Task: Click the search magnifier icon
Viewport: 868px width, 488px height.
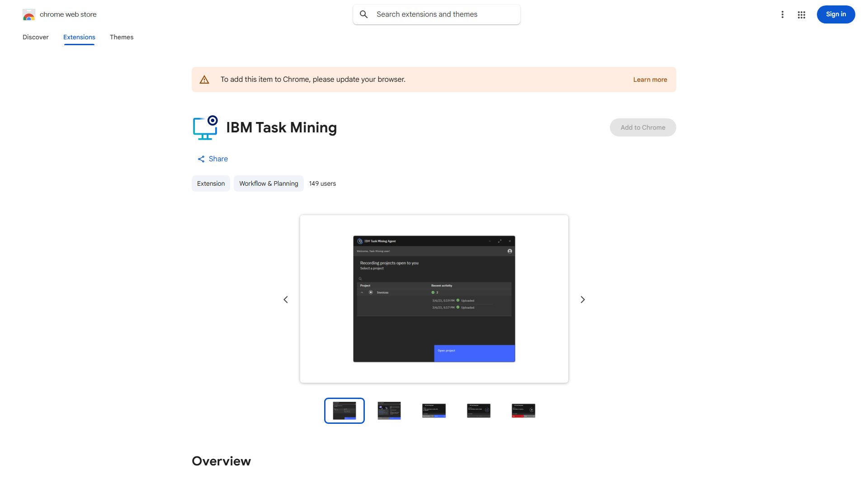Action: click(x=364, y=14)
